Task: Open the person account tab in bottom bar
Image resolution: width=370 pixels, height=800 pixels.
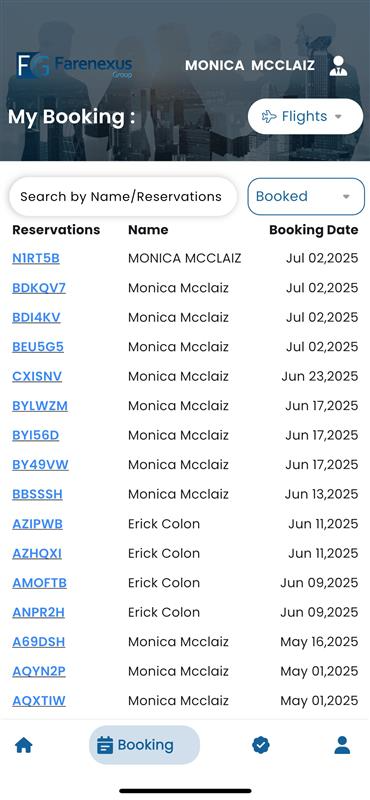Action: click(342, 745)
